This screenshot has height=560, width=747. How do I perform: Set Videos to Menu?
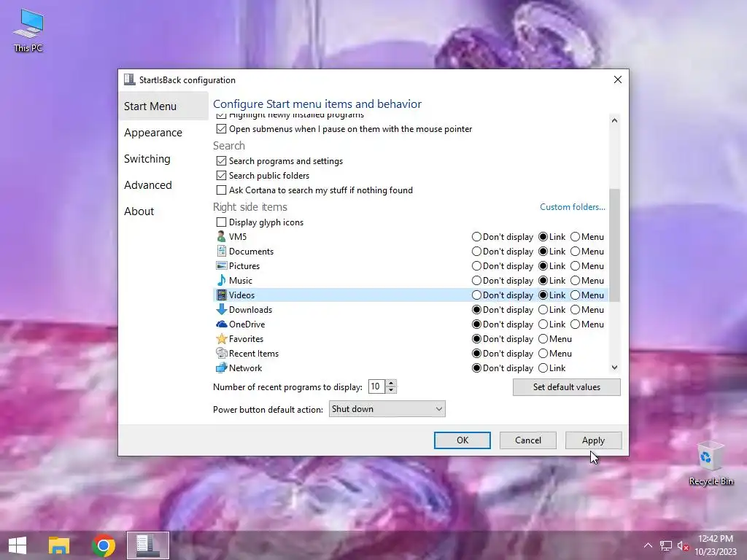tap(575, 295)
